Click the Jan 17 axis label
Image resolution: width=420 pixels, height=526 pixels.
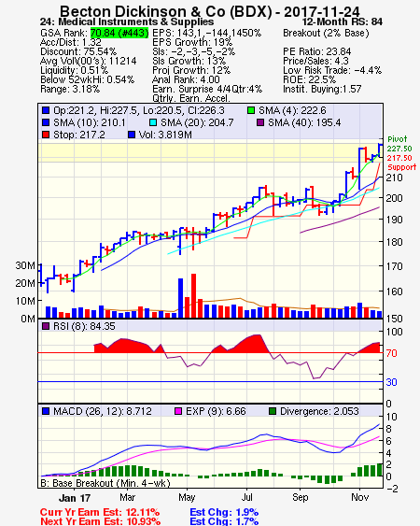pyautogui.click(x=75, y=498)
